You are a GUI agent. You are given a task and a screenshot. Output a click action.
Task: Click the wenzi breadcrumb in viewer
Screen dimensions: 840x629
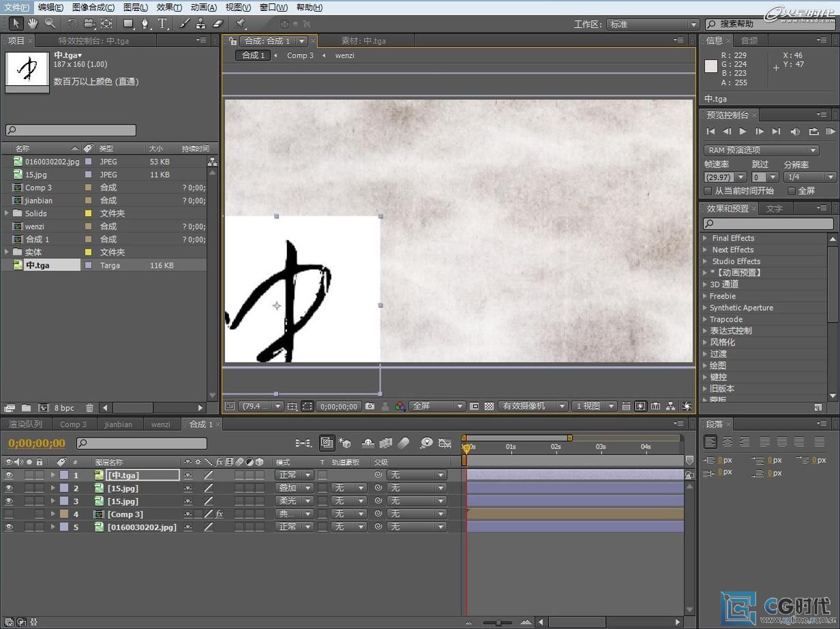point(344,55)
